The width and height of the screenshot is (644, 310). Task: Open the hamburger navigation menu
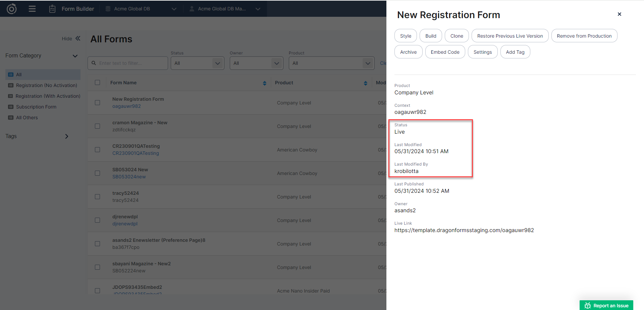pos(32,9)
